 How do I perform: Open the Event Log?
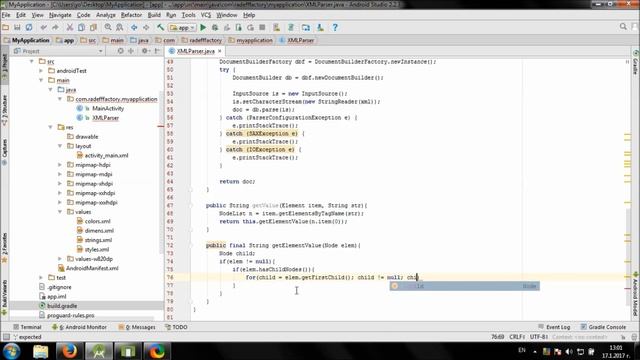pos(554,327)
